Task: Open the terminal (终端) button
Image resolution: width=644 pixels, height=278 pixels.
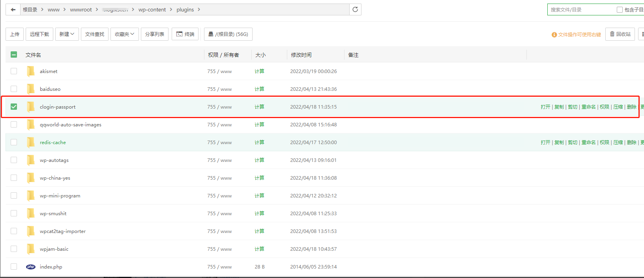Action: coord(185,34)
